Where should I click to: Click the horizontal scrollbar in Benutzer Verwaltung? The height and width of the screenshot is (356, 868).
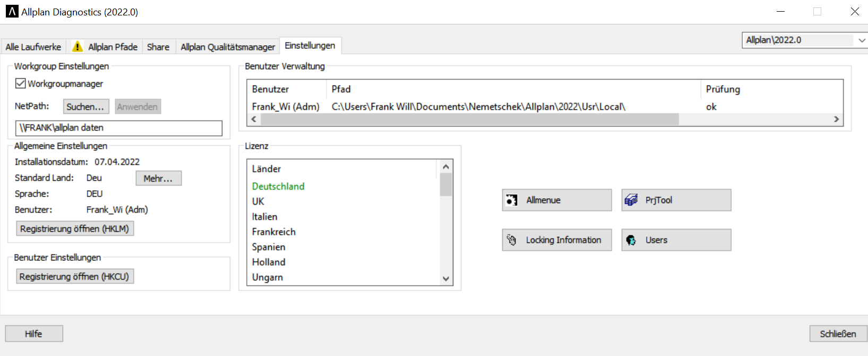pos(469,119)
